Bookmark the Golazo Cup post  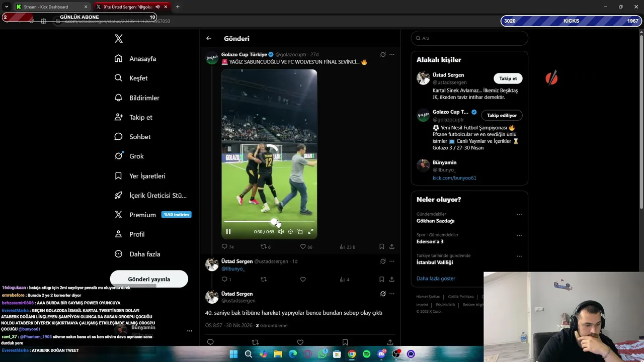[381, 247]
